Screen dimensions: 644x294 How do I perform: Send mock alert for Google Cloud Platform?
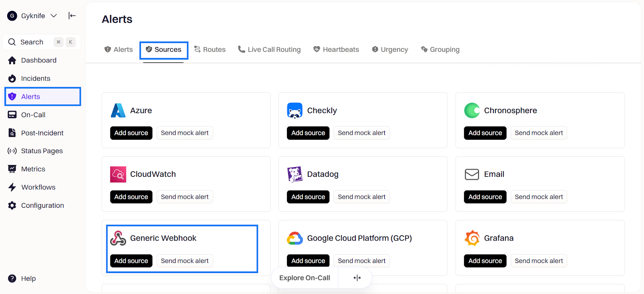tap(362, 261)
